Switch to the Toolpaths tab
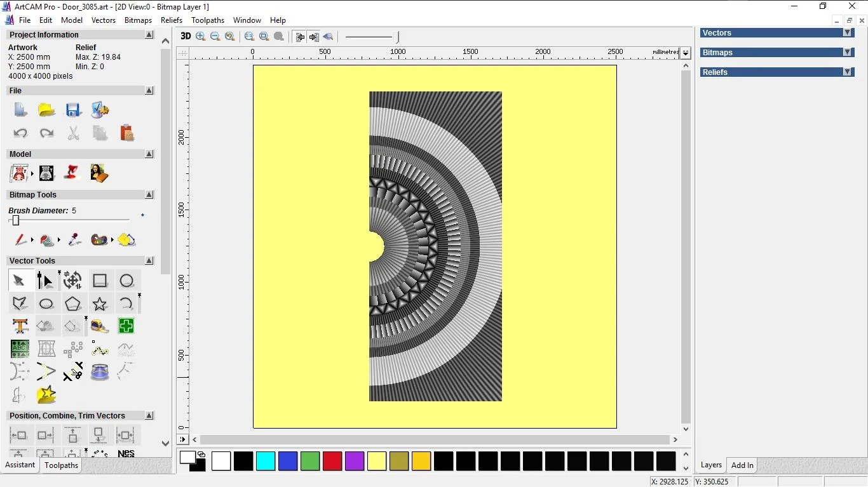 (62, 465)
